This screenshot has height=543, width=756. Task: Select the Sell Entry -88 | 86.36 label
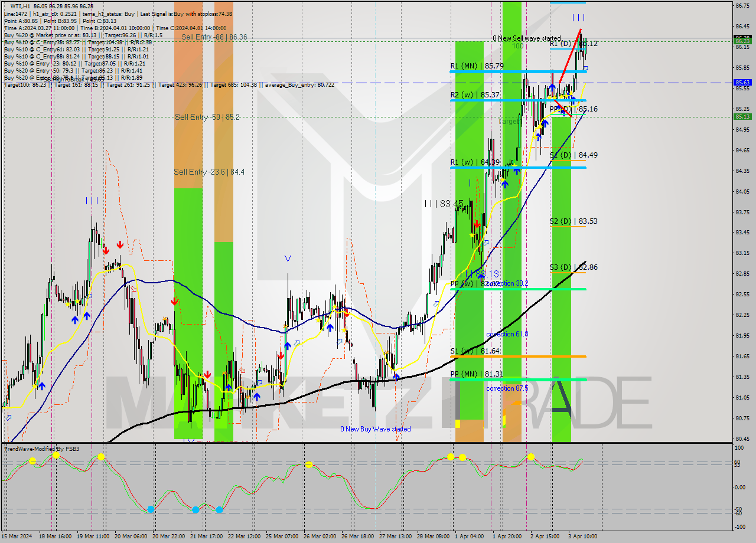coord(214,37)
